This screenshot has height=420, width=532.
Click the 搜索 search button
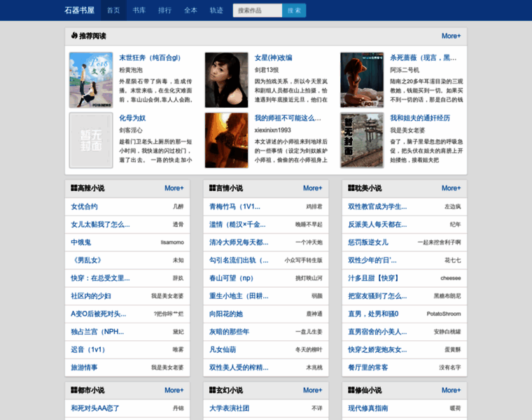294,10
